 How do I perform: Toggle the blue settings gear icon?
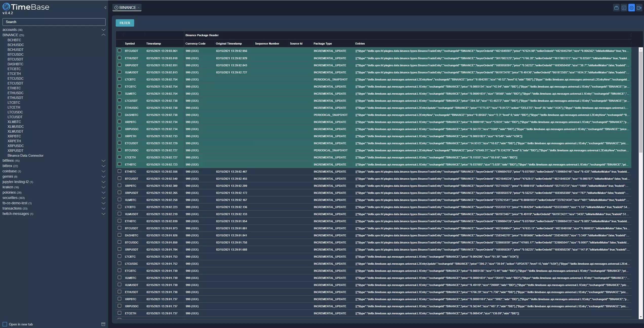click(632, 8)
